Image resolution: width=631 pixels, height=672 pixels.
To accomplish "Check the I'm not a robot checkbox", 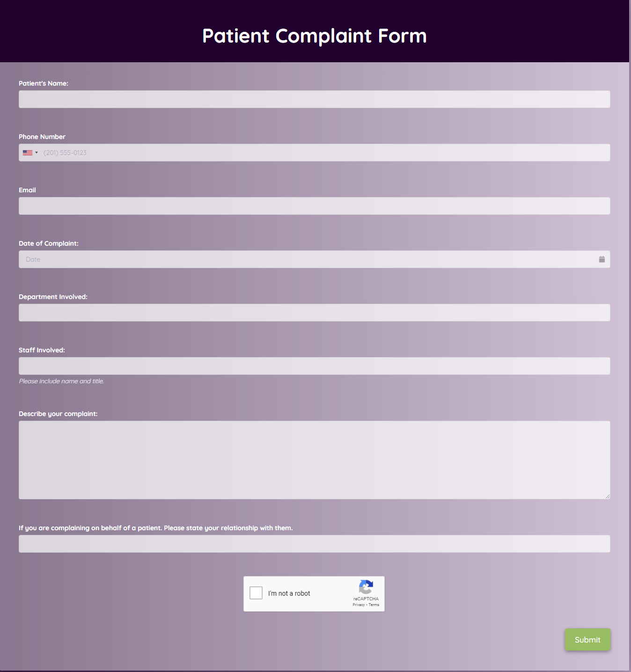I will pyautogui.click(x=256, y=593).
